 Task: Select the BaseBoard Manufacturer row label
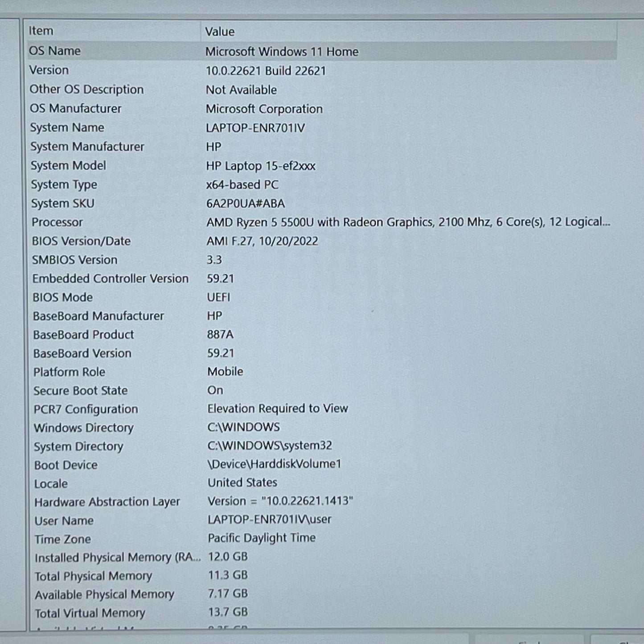coord(98,316)
